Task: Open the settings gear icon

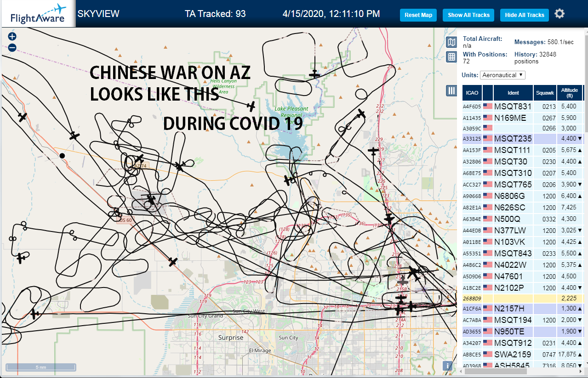Action: [559, 14]
